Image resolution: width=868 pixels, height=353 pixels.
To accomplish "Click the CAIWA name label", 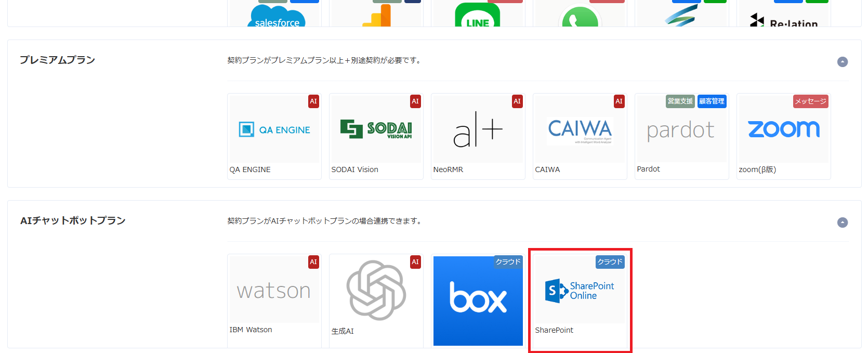I will click(x=548, y=169).
